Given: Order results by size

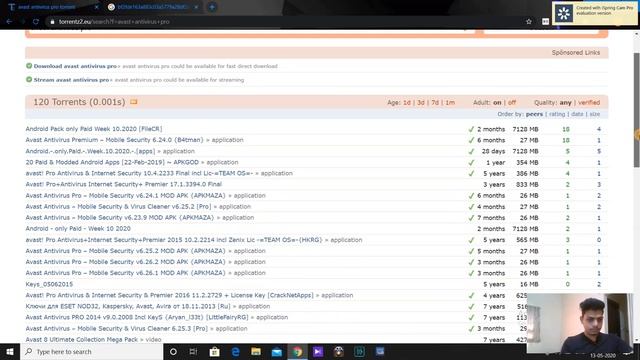Looking at the screenshot, I should (595, 114).
